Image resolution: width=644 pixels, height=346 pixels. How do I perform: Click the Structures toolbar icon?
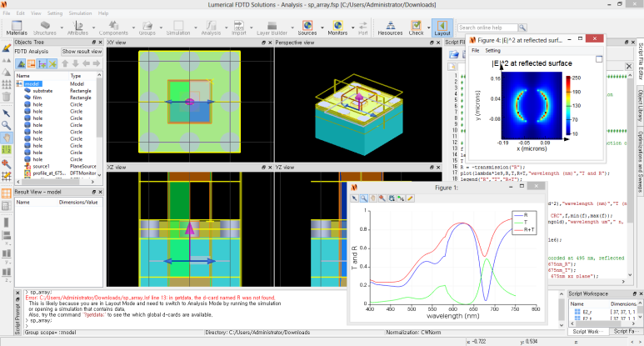click(x=44, y=28)
